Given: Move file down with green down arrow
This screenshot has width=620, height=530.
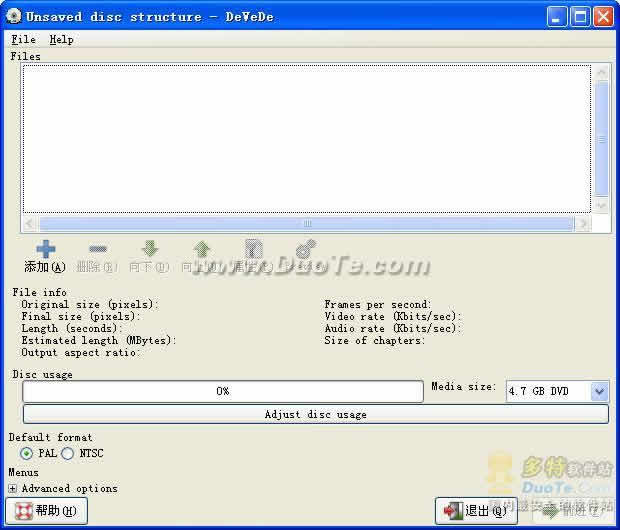Looking at the screenshot, I should (150, 248).
